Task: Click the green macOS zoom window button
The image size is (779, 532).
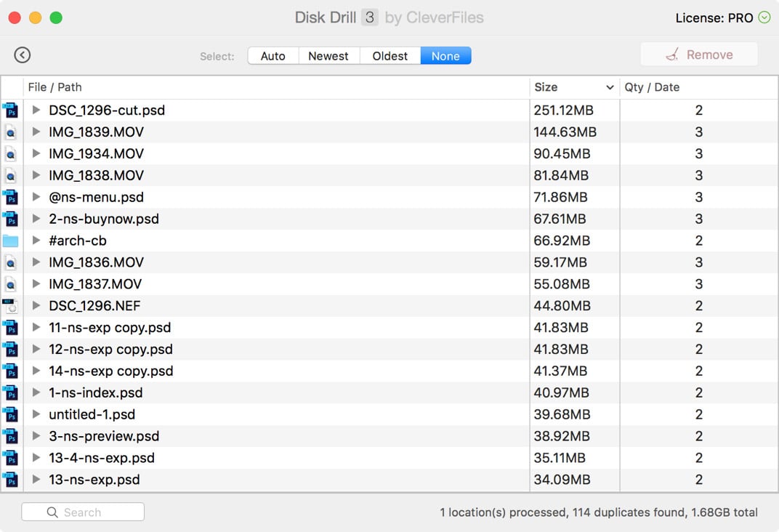Action: pyautogui.click(x=56, y=18)
